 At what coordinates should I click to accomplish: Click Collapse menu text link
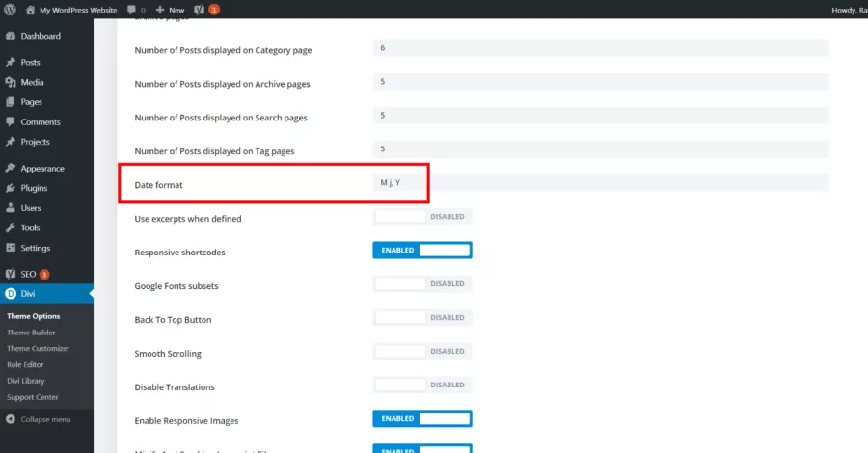(x=45, y=420)
